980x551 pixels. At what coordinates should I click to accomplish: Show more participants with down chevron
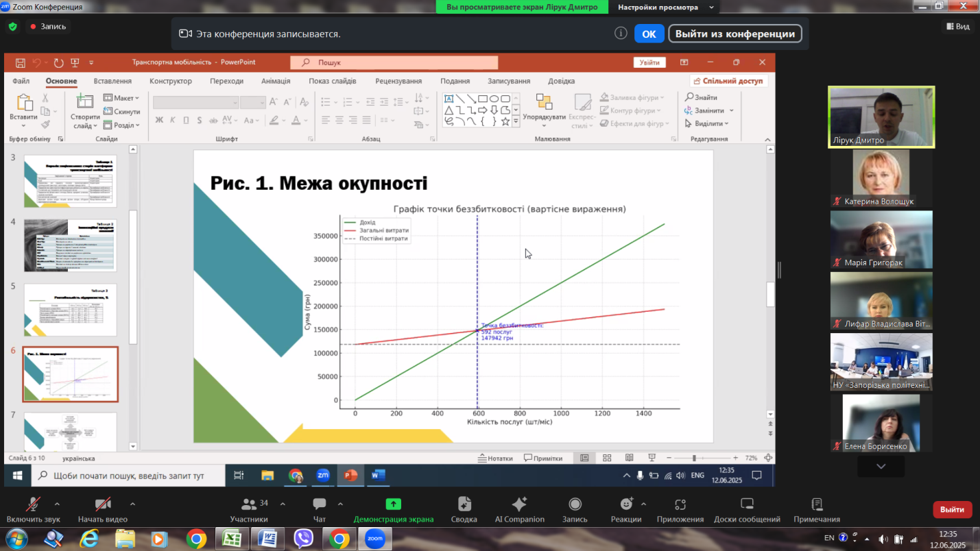point(881,466)
